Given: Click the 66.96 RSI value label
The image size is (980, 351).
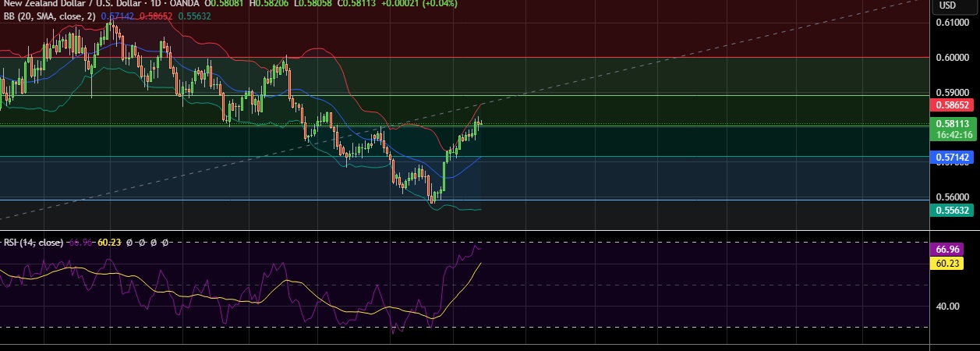Looking at the screenshot, I should [948, 250].
